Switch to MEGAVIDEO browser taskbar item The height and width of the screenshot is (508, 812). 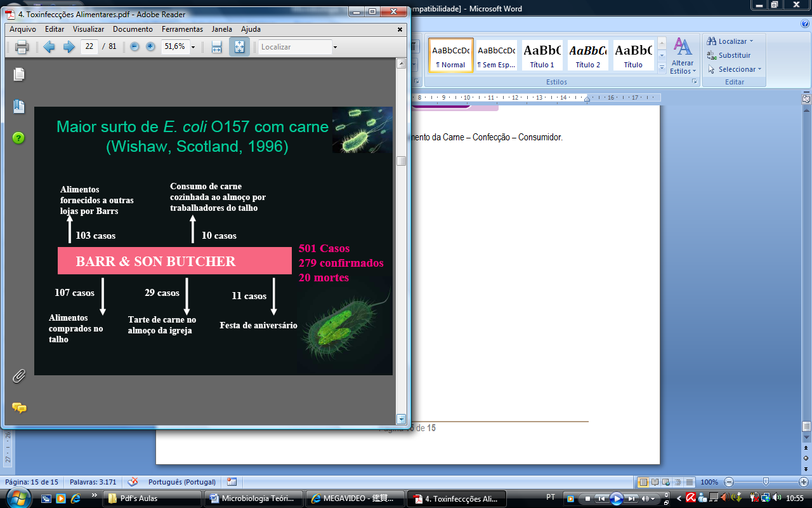click(355, 498)
